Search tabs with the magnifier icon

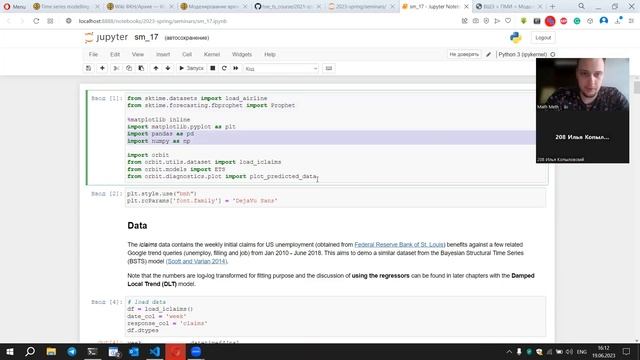[582, 6]
